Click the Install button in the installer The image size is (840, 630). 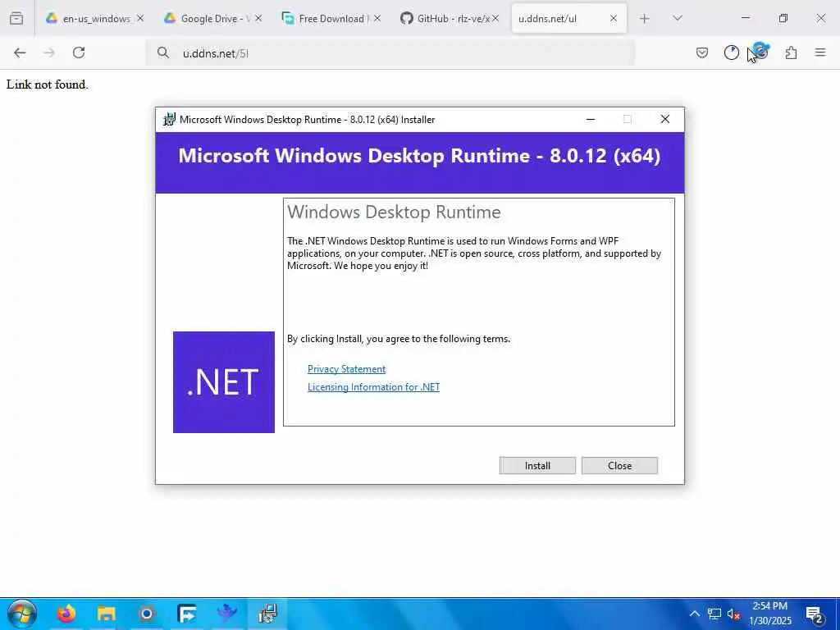(537, 466)
